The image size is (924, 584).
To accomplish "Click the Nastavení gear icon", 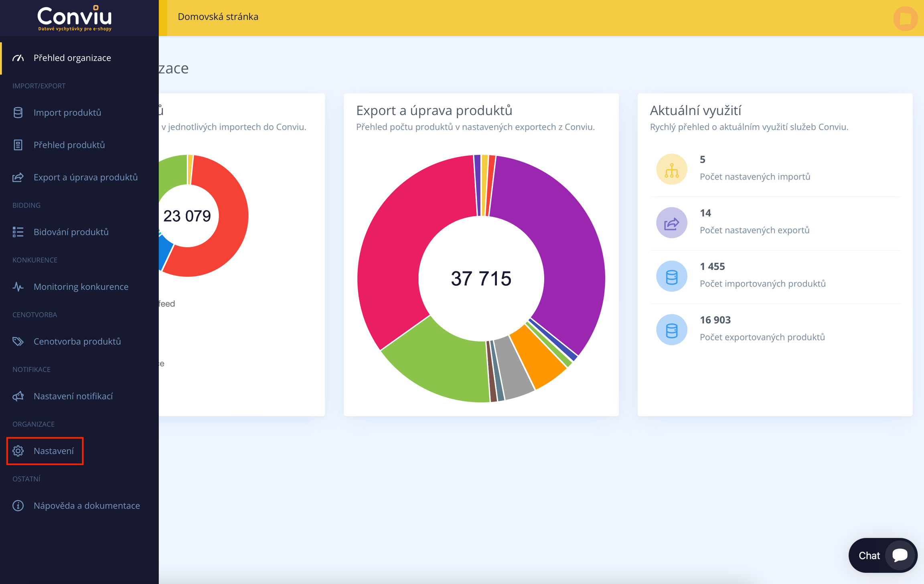I will 18,451.
